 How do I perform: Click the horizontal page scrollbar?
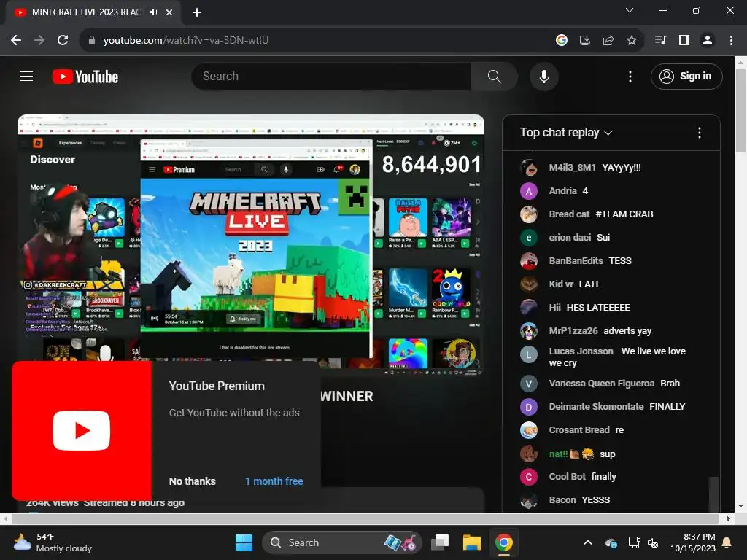[x=366, y=518]
